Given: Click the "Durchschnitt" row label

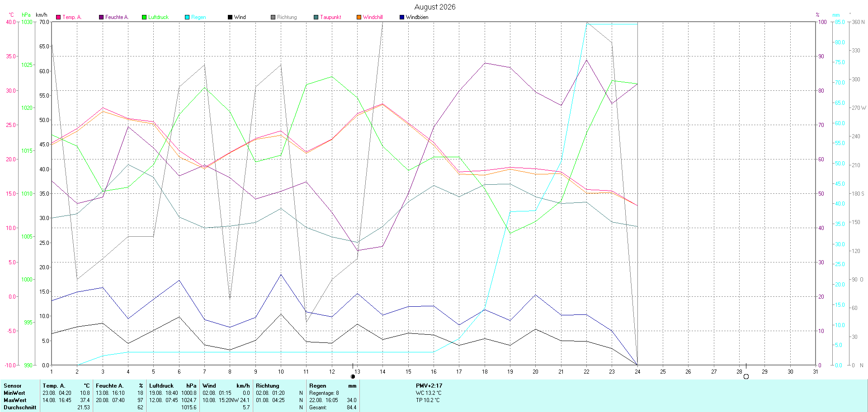Looking at the screenshot, I should (20, 407).
